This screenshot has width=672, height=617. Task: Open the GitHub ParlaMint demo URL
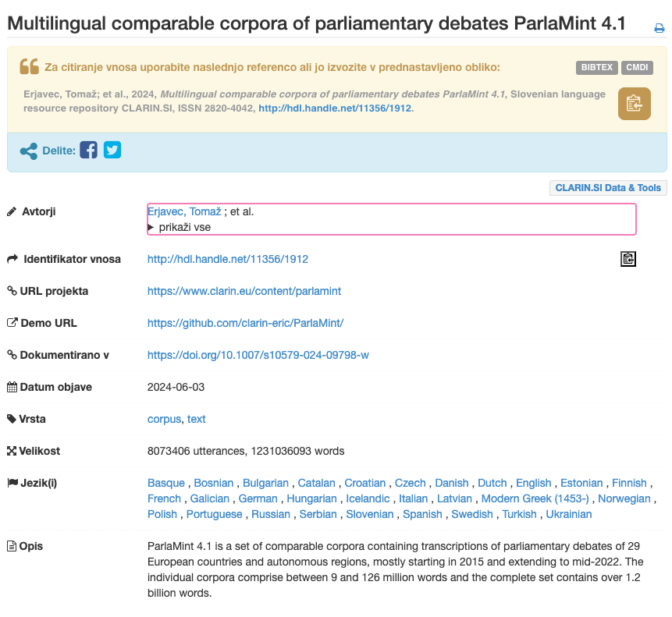pyautogui.click(x=245, y=323)
